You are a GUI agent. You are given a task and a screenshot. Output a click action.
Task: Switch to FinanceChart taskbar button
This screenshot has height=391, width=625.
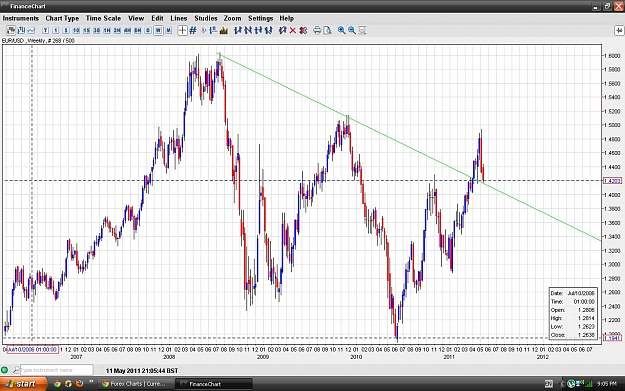(214, 384)
